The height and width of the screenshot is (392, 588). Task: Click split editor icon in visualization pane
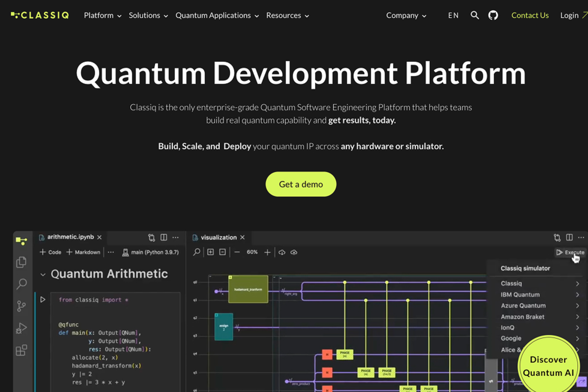[x=569, y=237]
